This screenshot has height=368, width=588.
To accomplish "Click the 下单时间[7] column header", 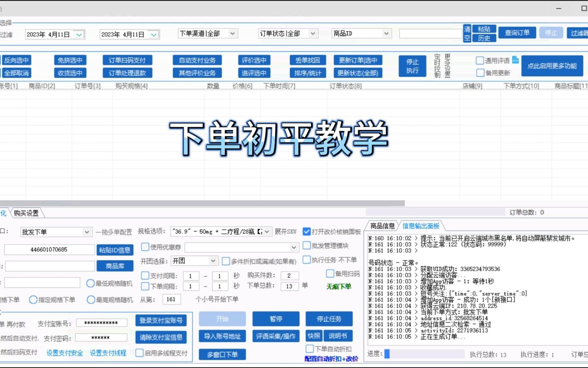I will coord(279,86).
